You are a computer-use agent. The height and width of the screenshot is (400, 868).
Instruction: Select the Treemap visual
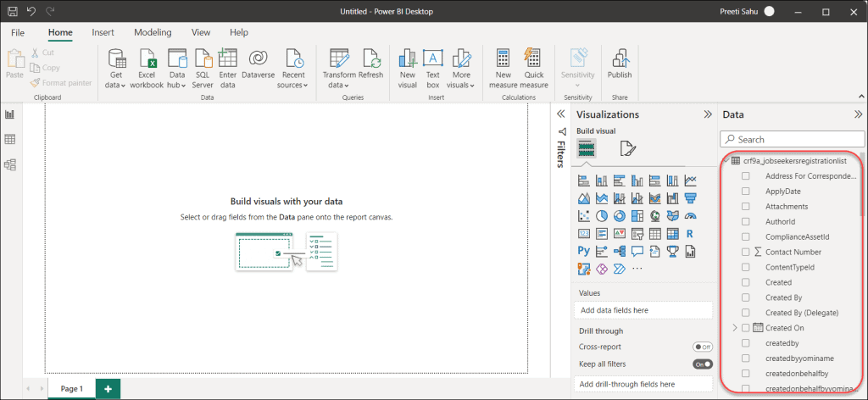click(x=637, y=216)
